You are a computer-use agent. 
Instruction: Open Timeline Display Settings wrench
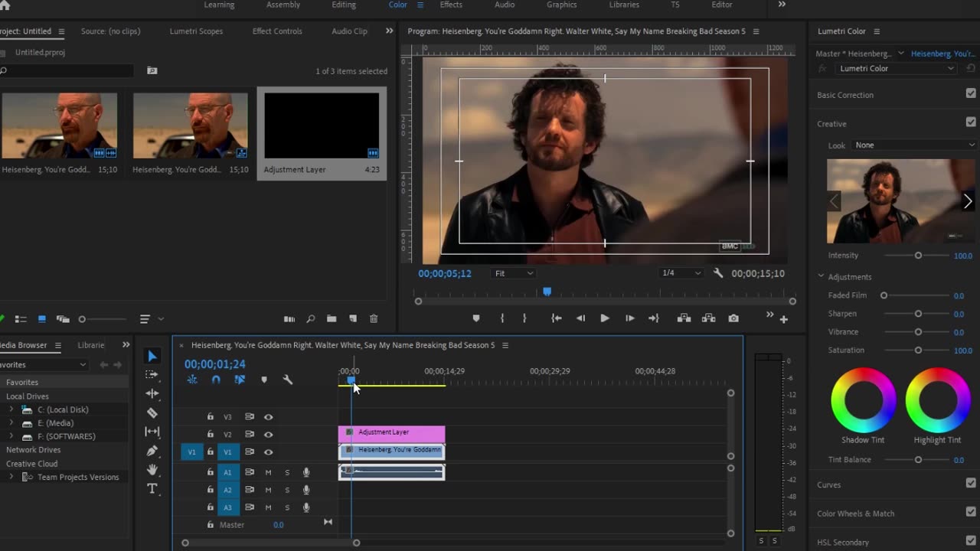[x=288, y=380]
